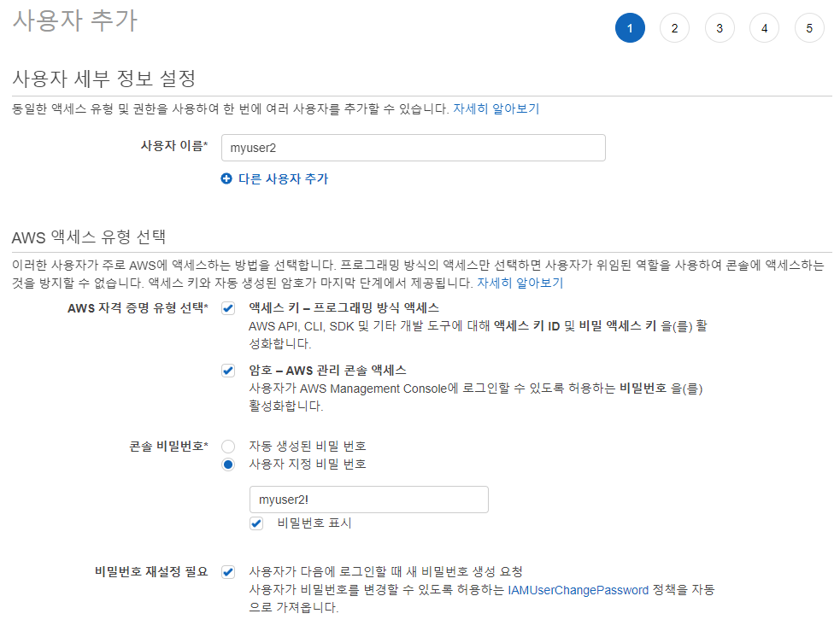Open 자세히 알아보기 link in AWS 액세스 유형 section
The height and width of the screenshot is (637, 840).
click(520, 283)
